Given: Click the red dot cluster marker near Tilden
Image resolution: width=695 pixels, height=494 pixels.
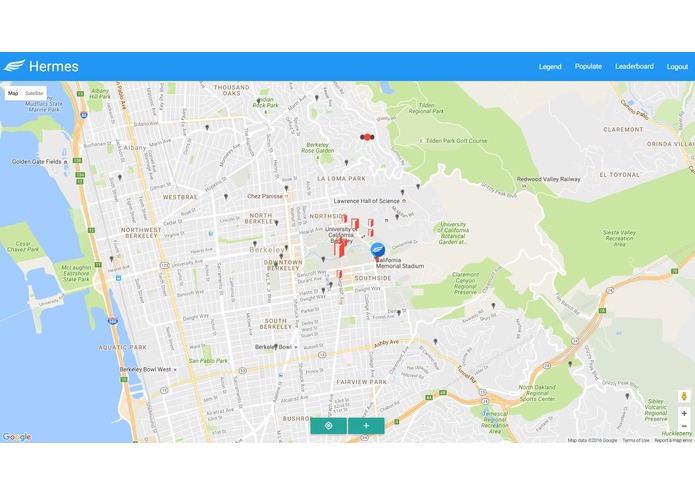Looking at the screenshot, I should click(x=367, y=137).
